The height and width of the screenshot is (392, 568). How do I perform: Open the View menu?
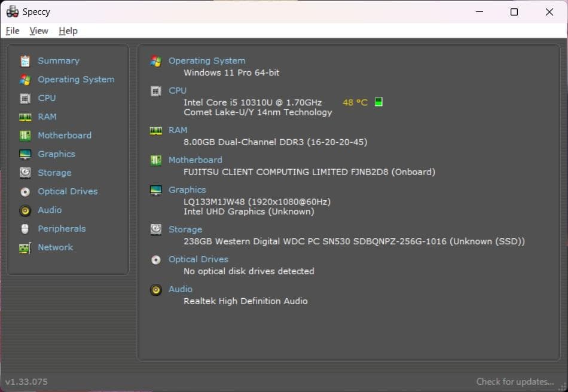coord(38,30)
